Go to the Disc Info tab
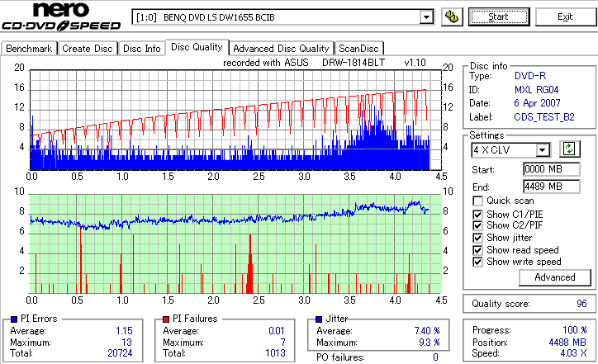 click(141, 49)
